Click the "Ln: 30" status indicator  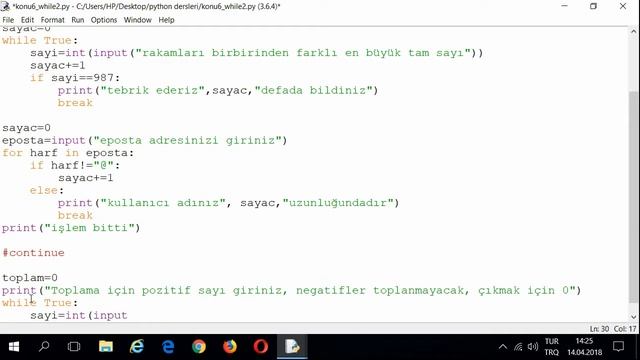(599, 329)
